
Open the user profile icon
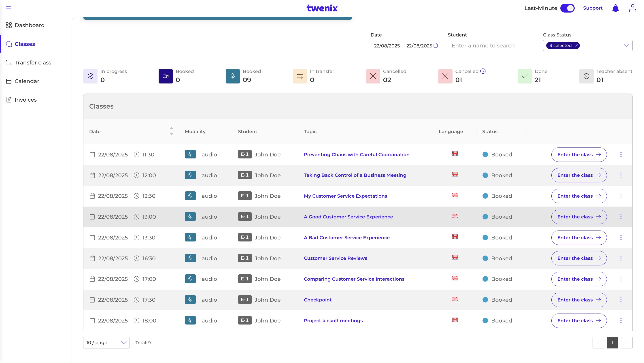(633, 8)
